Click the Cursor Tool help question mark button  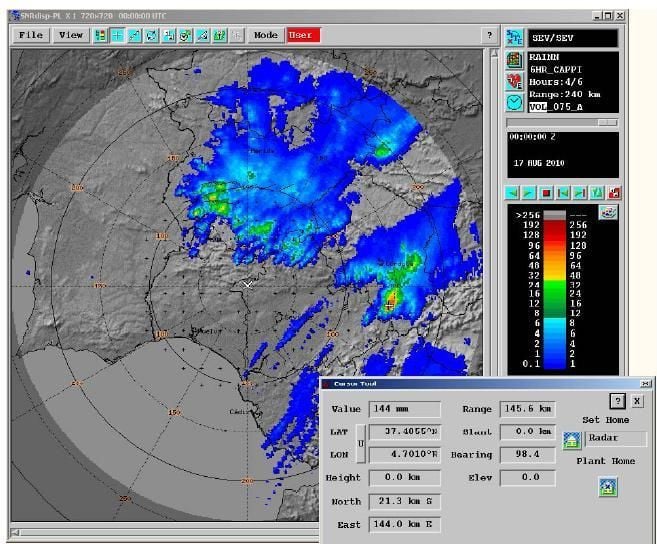click(x=618, y=401)
